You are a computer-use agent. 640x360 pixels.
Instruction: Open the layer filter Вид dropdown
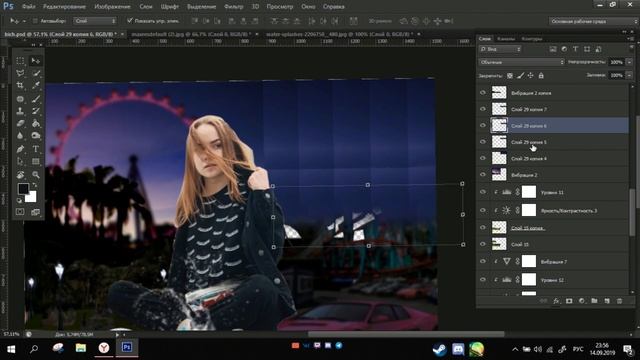[500, 49]
